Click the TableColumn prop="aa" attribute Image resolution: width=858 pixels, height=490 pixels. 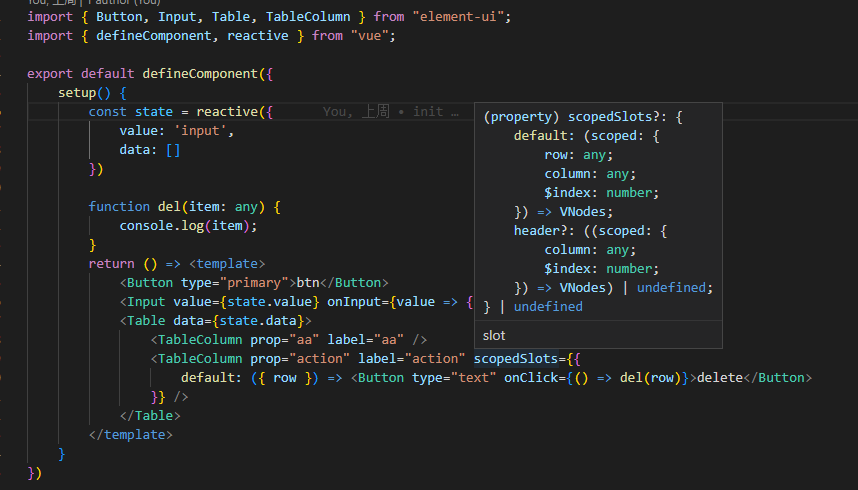pos(285,339)
